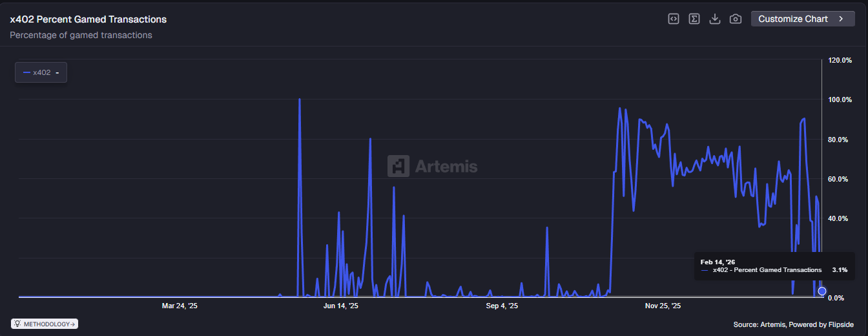The width and height of the screenshot is (868, 336).
Task: Take chart snapshot with camera icon
Action: tap(735, 19)
